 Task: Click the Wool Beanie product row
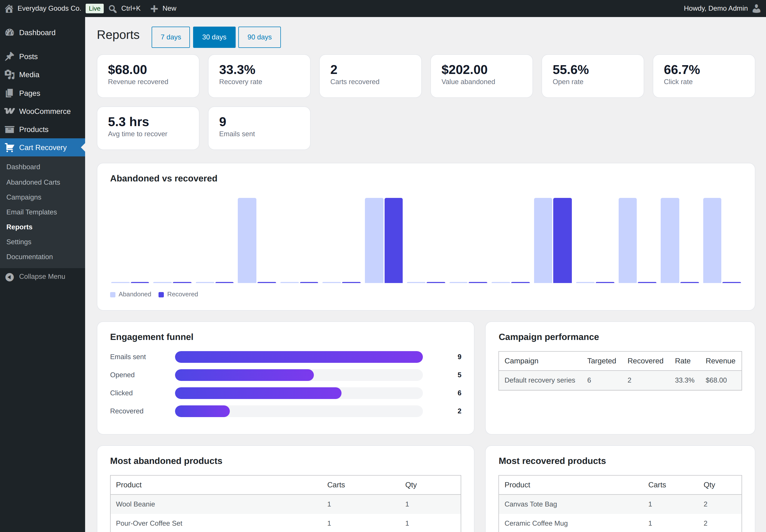point(285,504)
